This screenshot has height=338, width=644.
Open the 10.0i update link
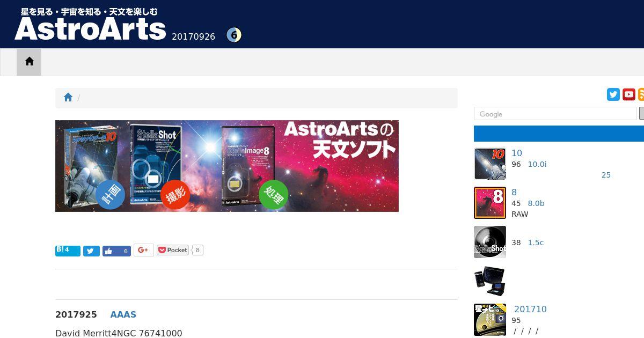(537, 164)
